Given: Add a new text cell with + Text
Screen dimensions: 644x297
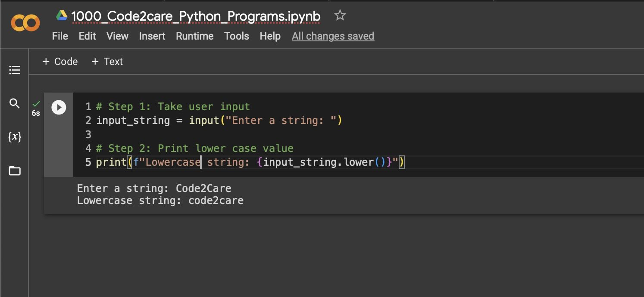Looking at the screenshot, I should click(107, 62).
